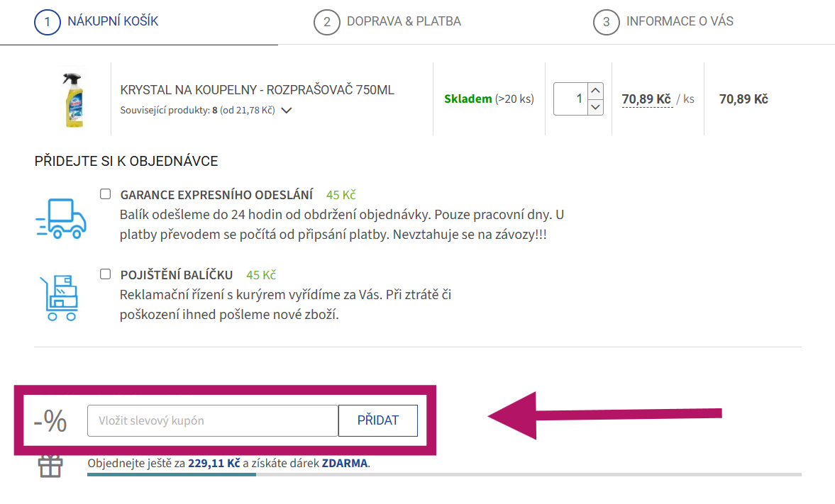The height and width of the screenshot is (504, 835).
Task: Click the free gift progress bar
Action: [x=443, y=474]
